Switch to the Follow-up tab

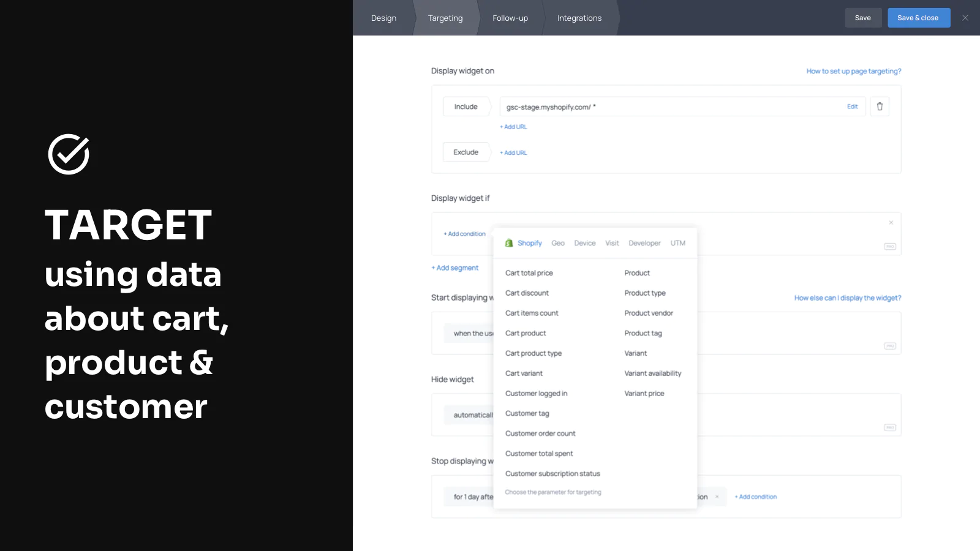tap(510, 18)
